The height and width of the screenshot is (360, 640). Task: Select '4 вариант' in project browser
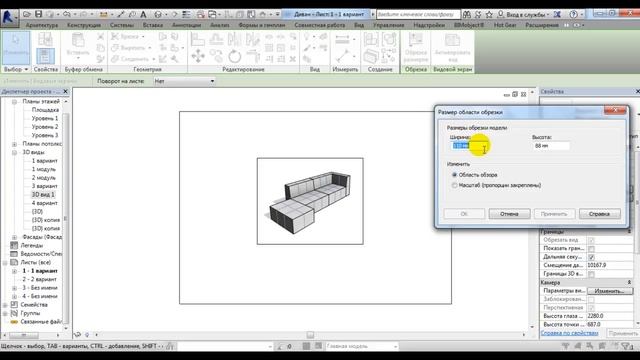pyautogui.click(x=44, y=203)
